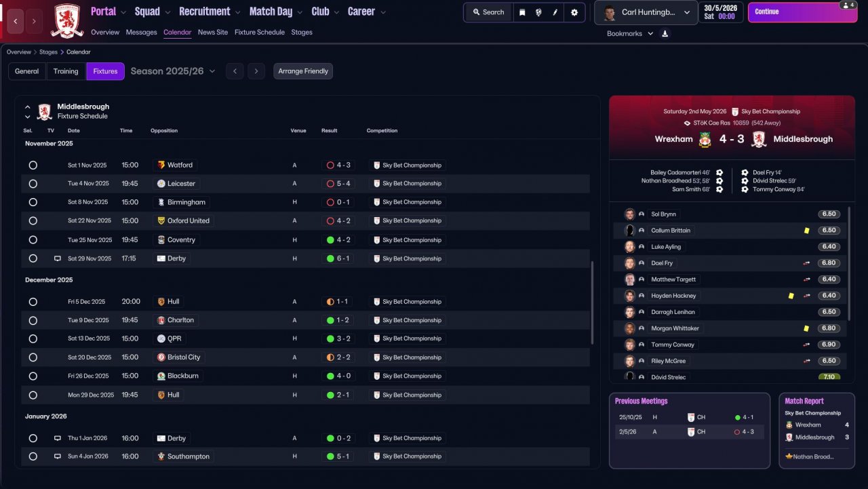Viewport: 868px width, 489px height.
Task: Switch to the Training tab
Action: tap(66, 71)
